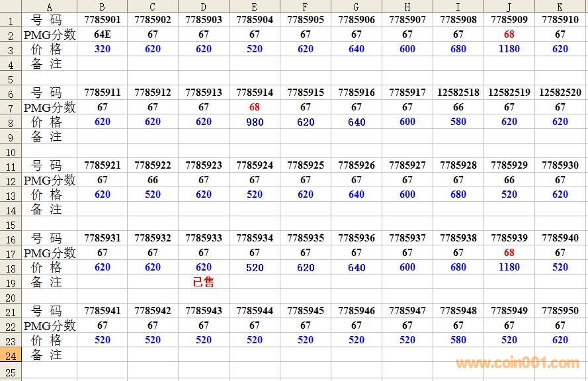588x381 pixels.
Task: Select column D header
Action: click(204, 7)
